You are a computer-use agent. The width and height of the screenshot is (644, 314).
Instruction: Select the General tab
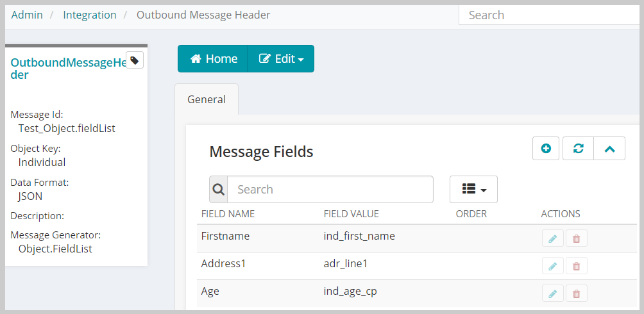click(x=207, y=99)
